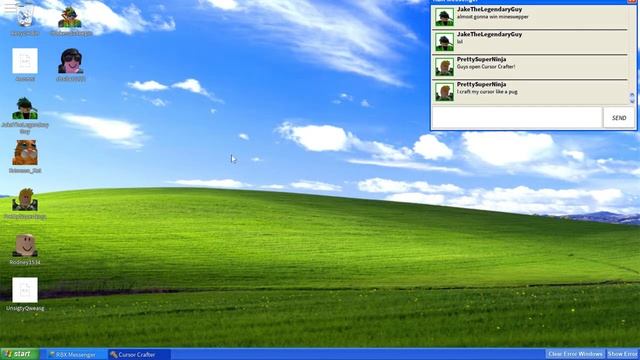
Task: Send the message in RBX Messenger
Action: point(619,118)
